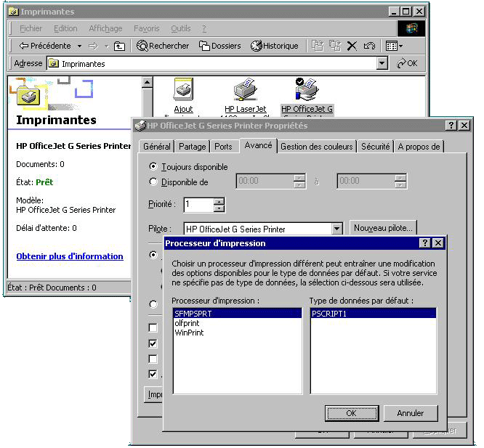Select the Ajout d'imprimante icon
The width and height of the screenshot is (484, 448).
(183, 96)
